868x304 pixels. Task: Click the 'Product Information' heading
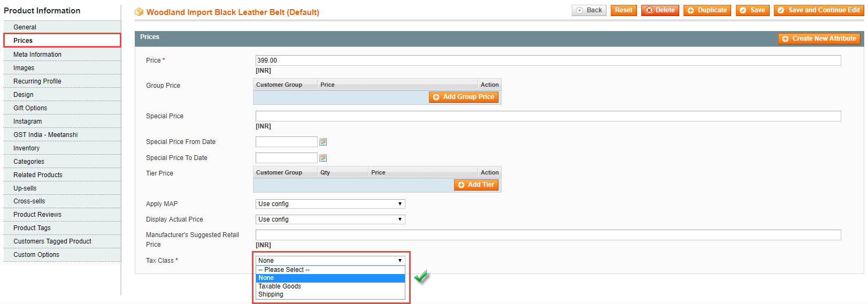click(42, 11)
